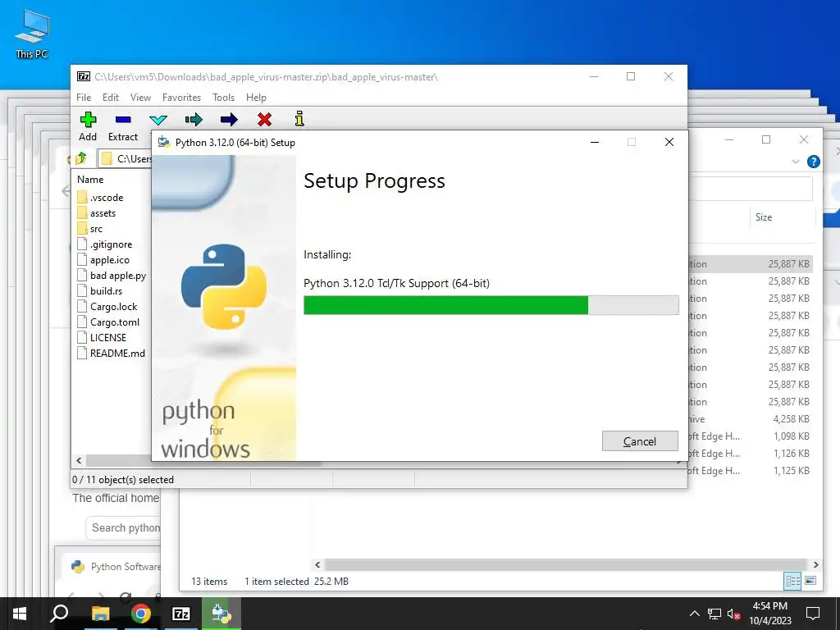Click the 7-Zip address path field

(126, 158)
